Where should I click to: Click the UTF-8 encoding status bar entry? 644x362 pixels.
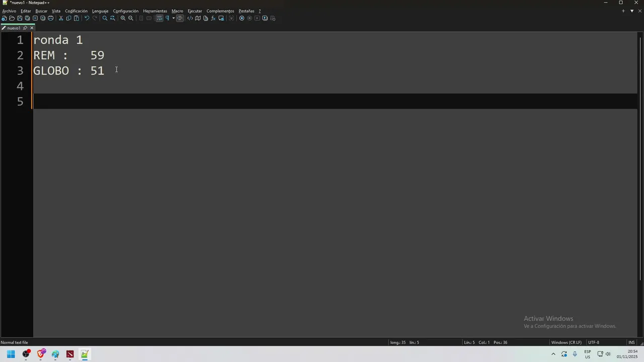pos(594,342)
